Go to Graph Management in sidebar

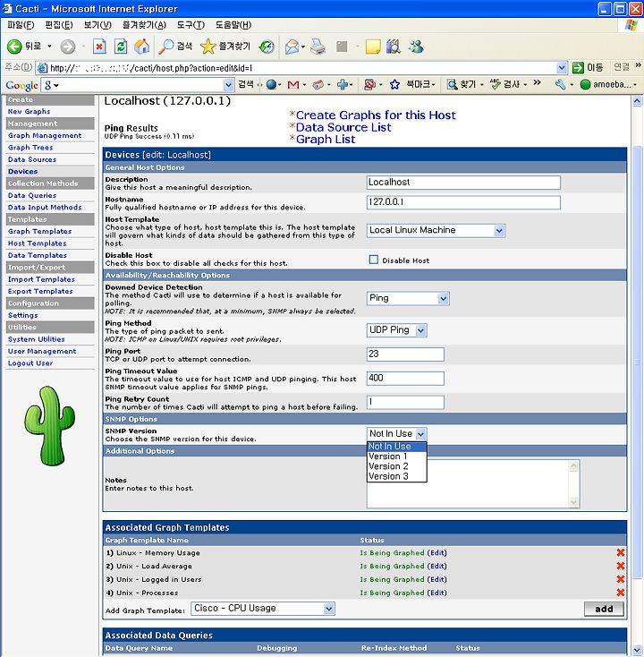[45, 135]
